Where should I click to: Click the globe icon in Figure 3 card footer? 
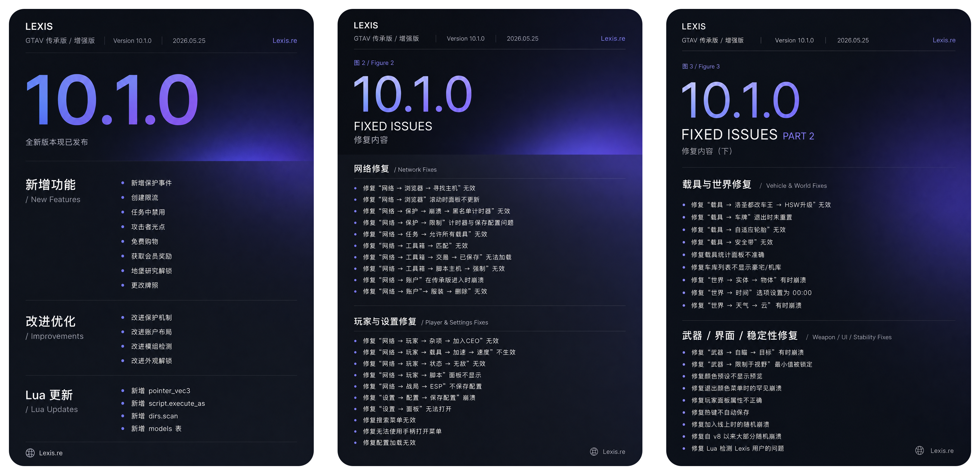(x=920, y=451)
